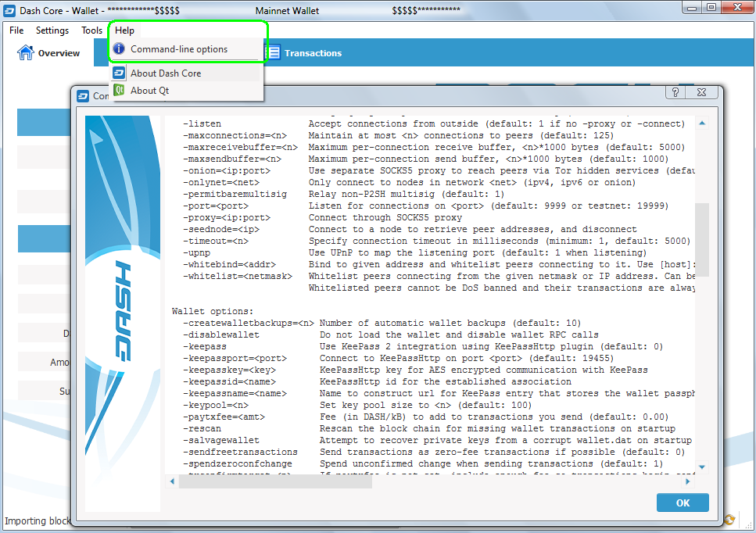Click the horizontal scrollbar right arrow
This screenshot has height=533, width=756.
(x=688, y=481)
